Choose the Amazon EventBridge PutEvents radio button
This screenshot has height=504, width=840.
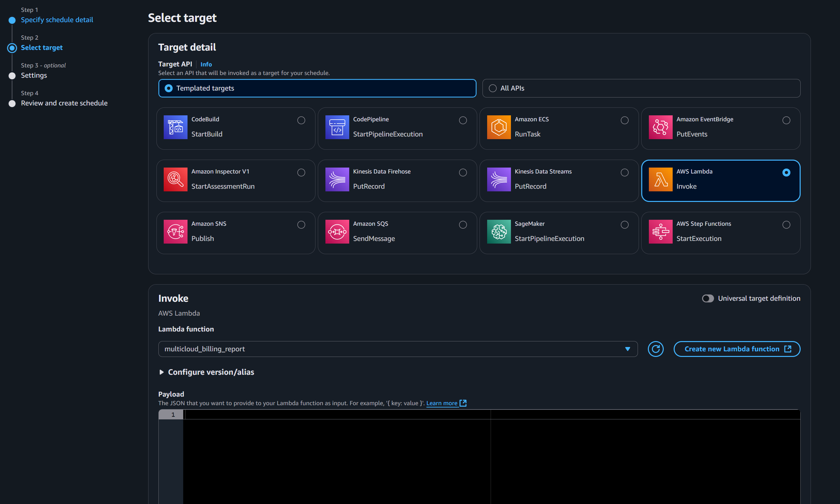coord(786,120)
